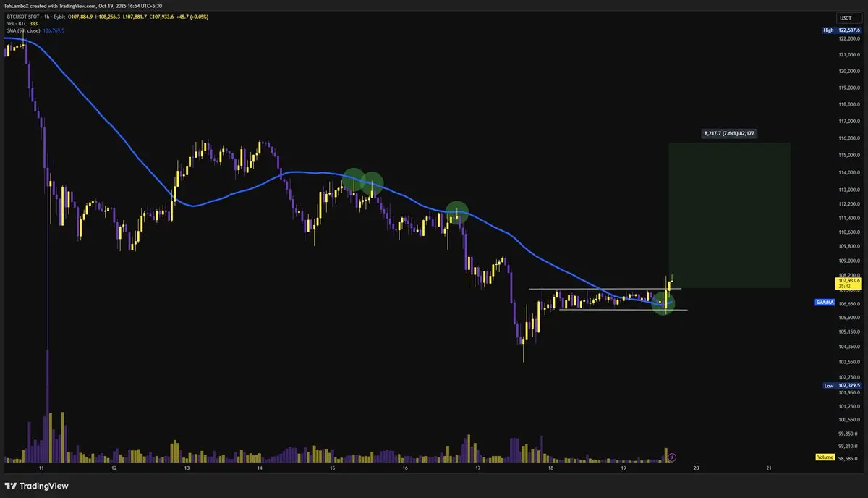
Task: Click date 21 on the time axis
Action: tap(769, 468)
